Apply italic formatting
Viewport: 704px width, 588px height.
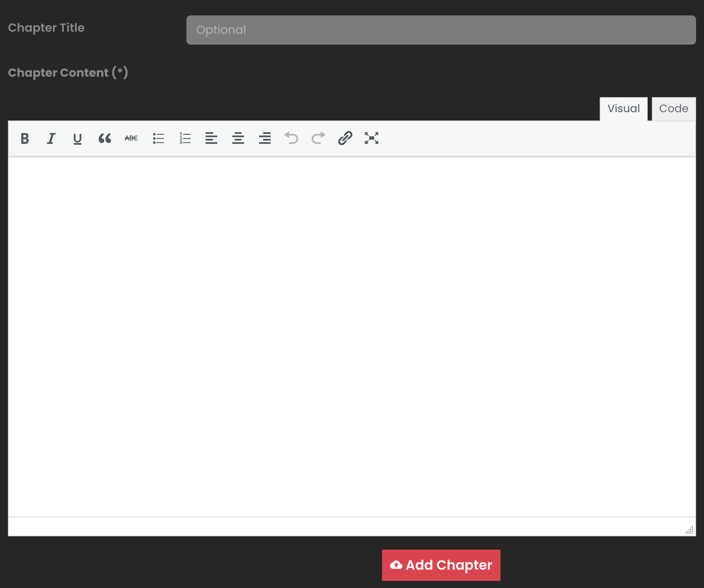pyautogui.click(x=51, y=138)
